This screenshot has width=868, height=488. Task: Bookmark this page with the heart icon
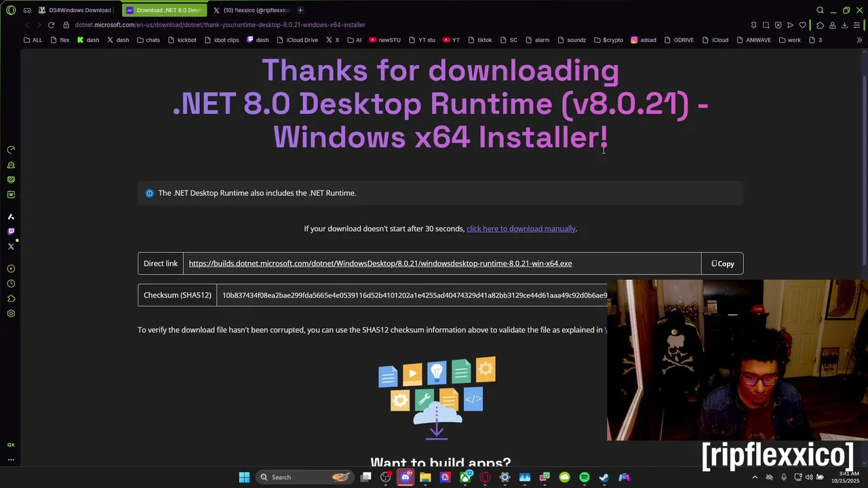pyautogui.click(x=802, y=25)
